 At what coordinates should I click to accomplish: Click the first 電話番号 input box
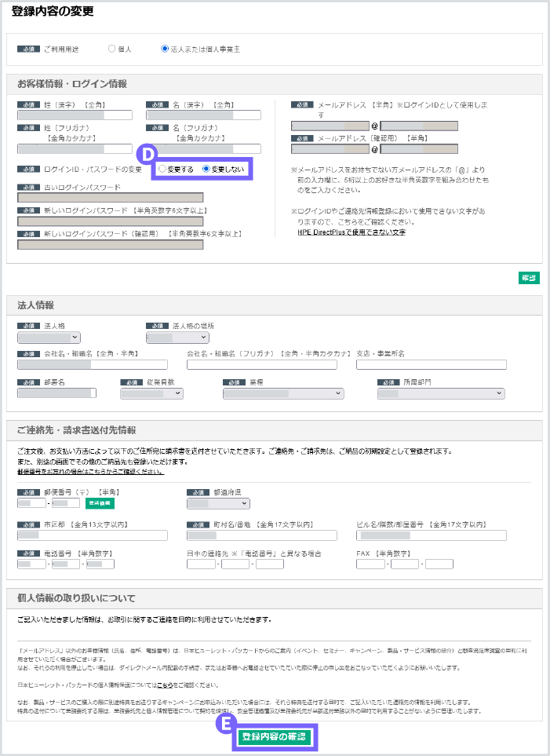[31, 564]
